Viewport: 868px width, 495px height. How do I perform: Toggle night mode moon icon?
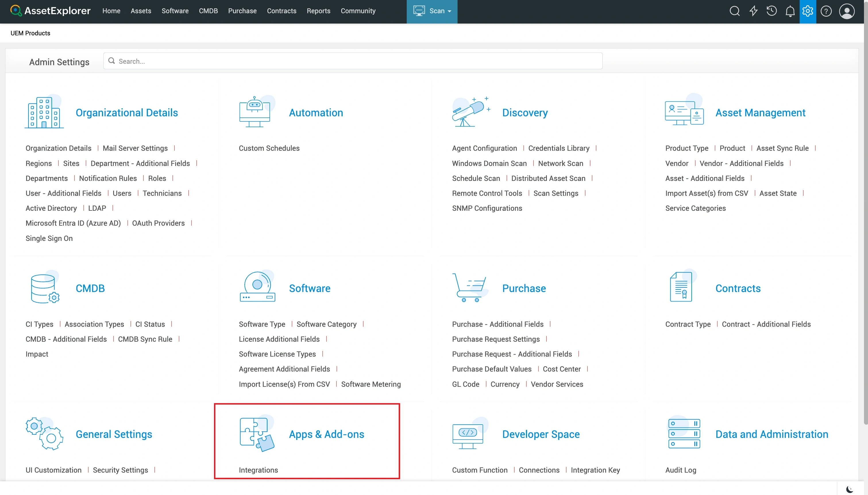[x=849, y=489]
